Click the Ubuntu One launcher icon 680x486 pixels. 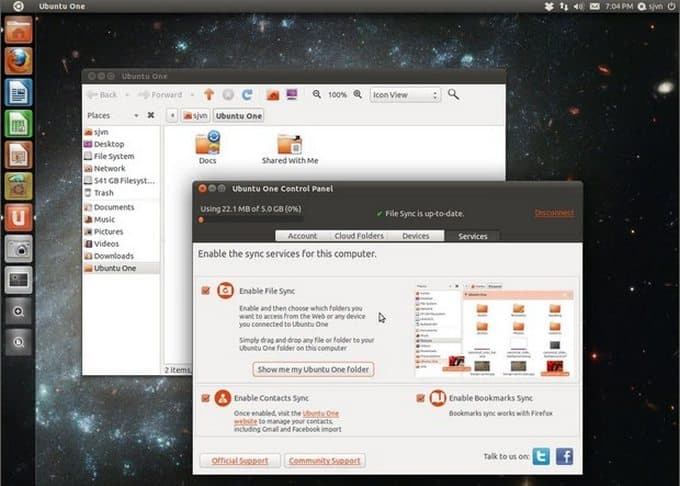click(x=18, y=217)
